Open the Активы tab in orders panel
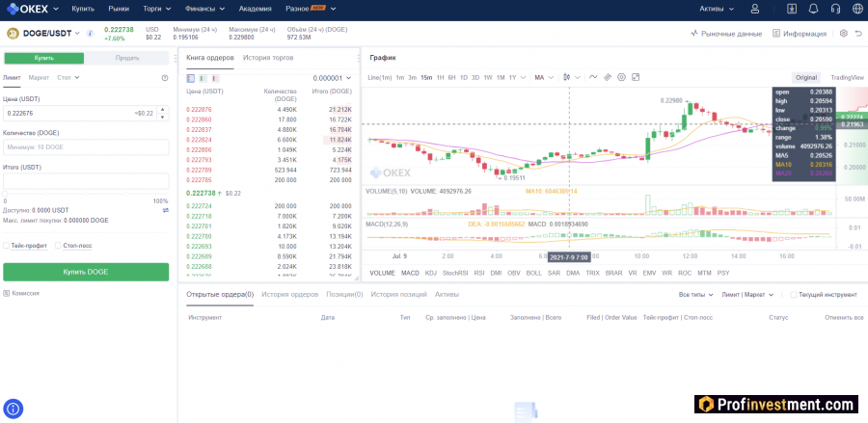The image size is (868, 423). 447,294
